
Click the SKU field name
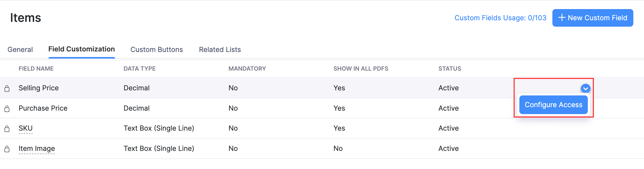26,128
